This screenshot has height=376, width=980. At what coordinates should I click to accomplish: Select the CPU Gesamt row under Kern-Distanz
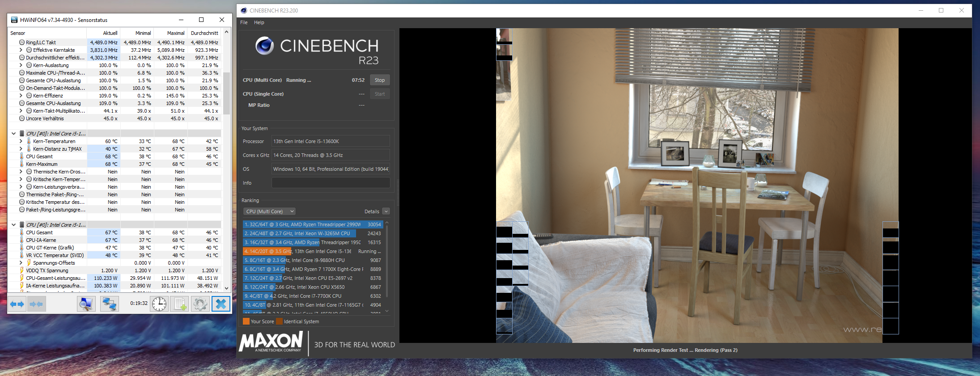pyautogui.click(x=115, y=156)
